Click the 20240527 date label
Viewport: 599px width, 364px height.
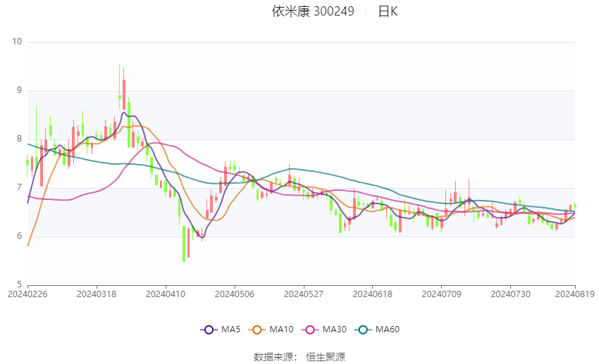tap(303, 293)
